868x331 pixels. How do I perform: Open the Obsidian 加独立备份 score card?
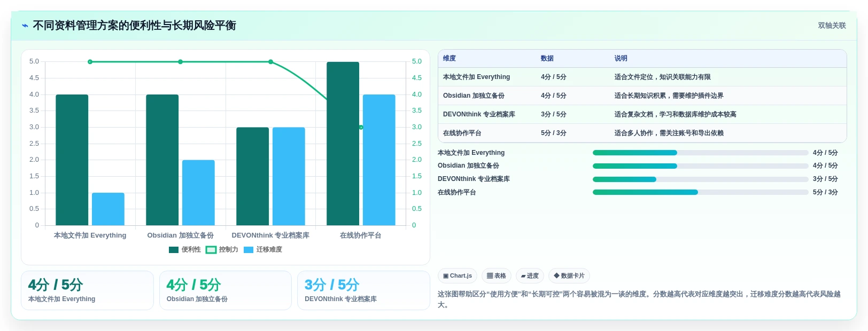pos(226,290)
